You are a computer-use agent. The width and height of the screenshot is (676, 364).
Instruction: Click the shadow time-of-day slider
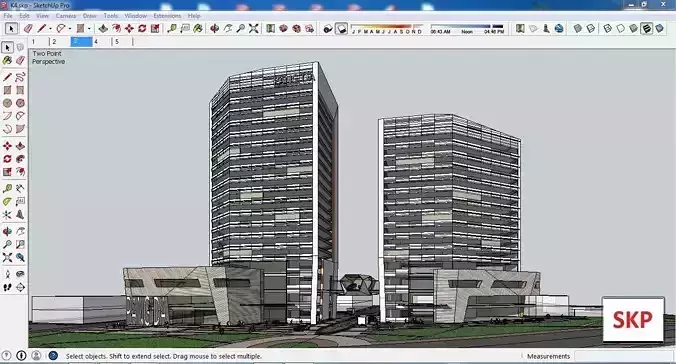tap(467, 29)
